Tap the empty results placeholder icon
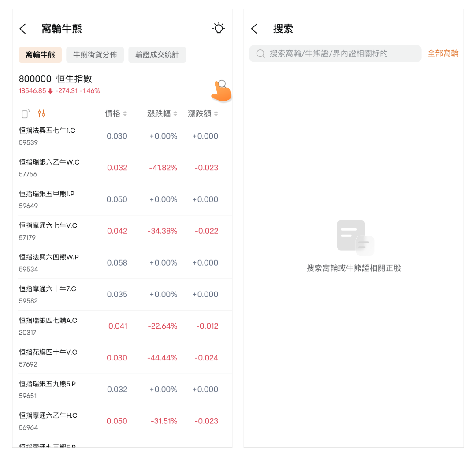Image resolution: width=476 pixels, height=457 pixels. pos(355,238)
